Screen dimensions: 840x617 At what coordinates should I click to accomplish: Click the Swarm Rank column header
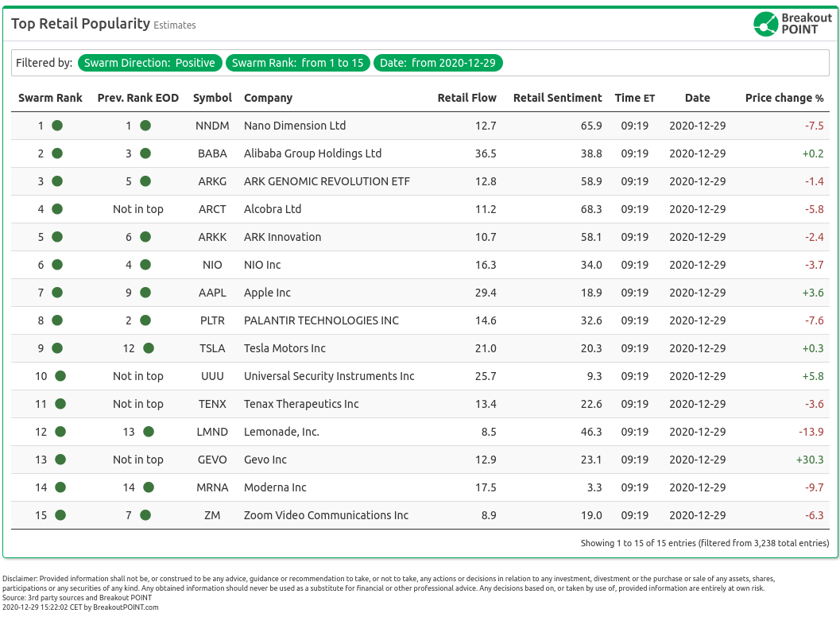point(50,98)
